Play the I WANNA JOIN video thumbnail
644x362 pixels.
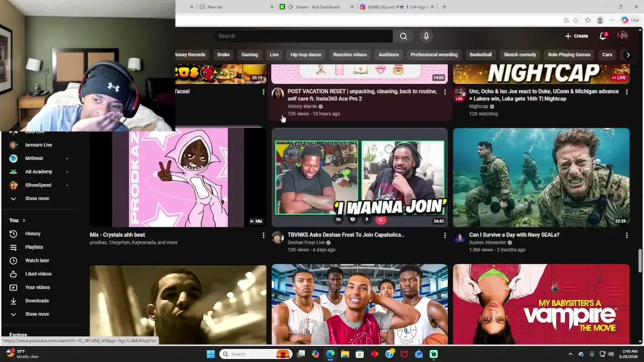[x=360, y=177]
